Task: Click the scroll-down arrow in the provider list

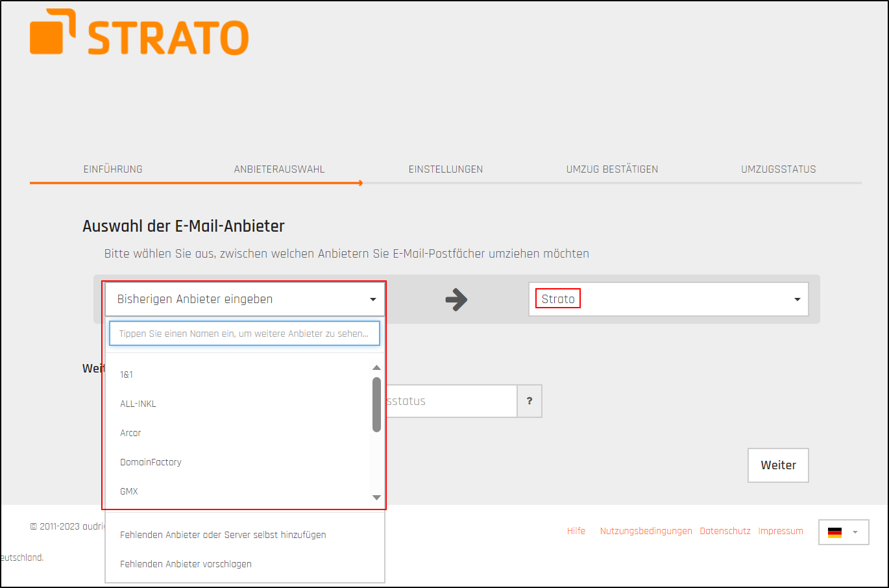Action: (376, 497)
